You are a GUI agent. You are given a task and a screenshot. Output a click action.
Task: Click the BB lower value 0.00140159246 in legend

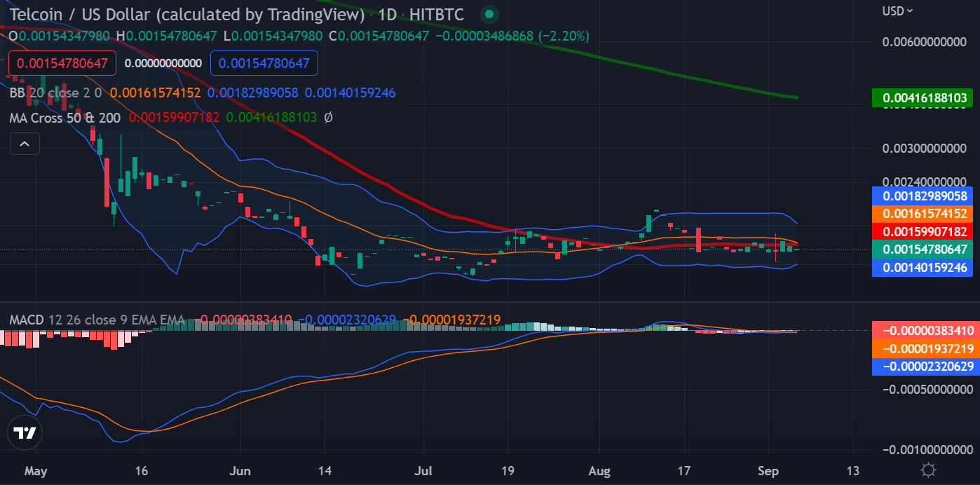(x=351, y=93)
